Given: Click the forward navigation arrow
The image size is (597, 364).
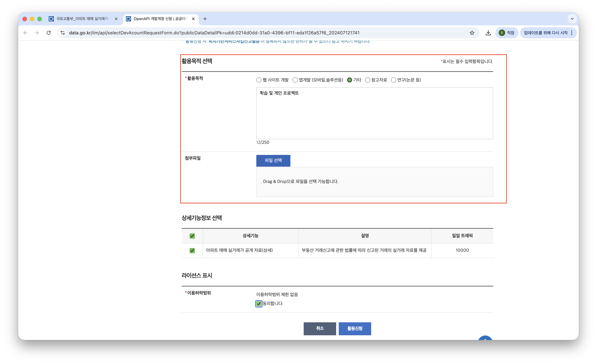Looking at the screenshot, I should (x=37, y=33).
